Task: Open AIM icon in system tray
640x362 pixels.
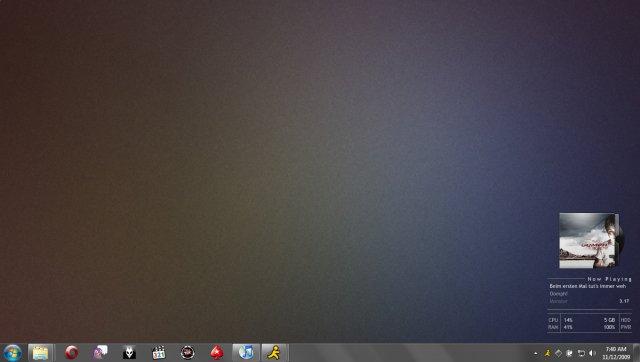Action: click(547, 353)
